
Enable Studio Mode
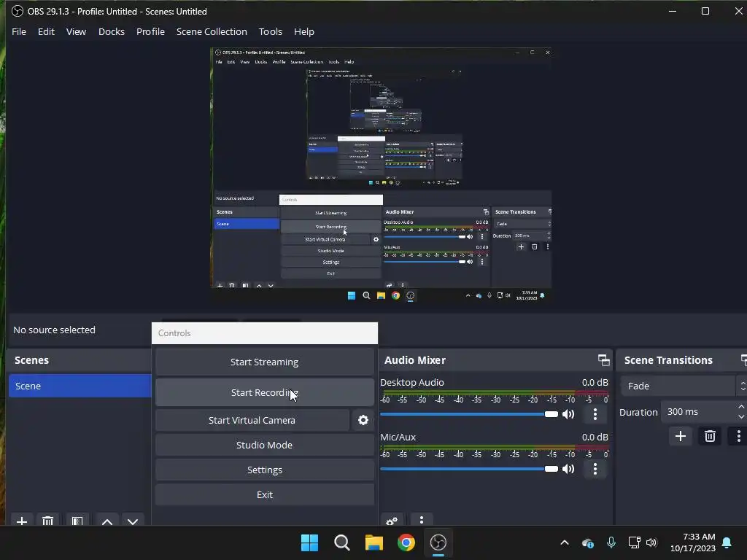tap(264, 445)
